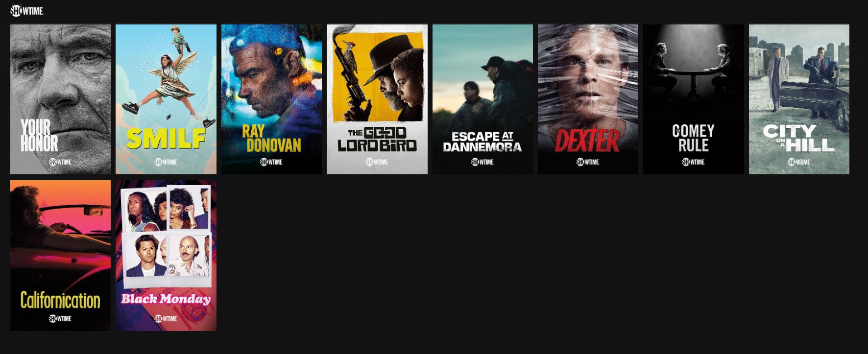Click the Showtime badge on the SMILF poster

[x=166, y=162]
